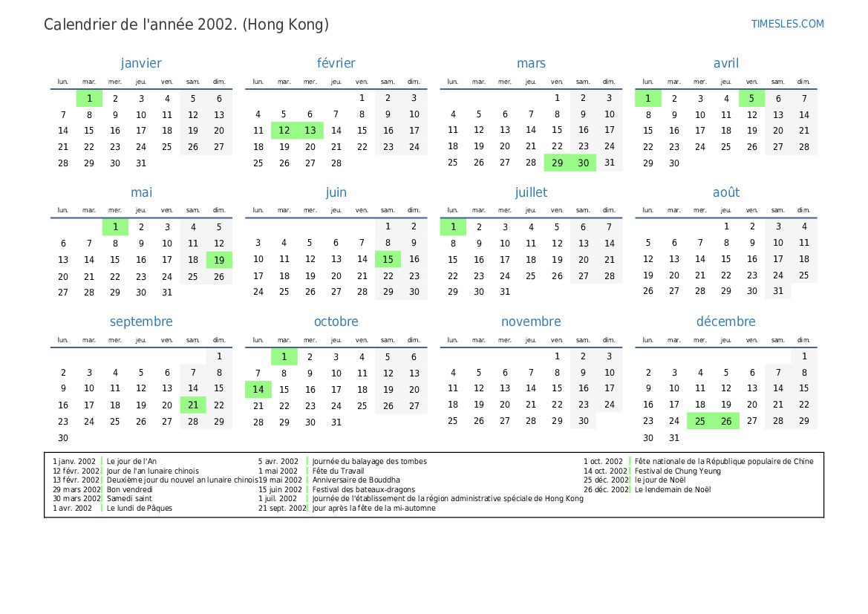Select the décembre month heading
Viewport: 868px width, 614px height.
point(725,321)
